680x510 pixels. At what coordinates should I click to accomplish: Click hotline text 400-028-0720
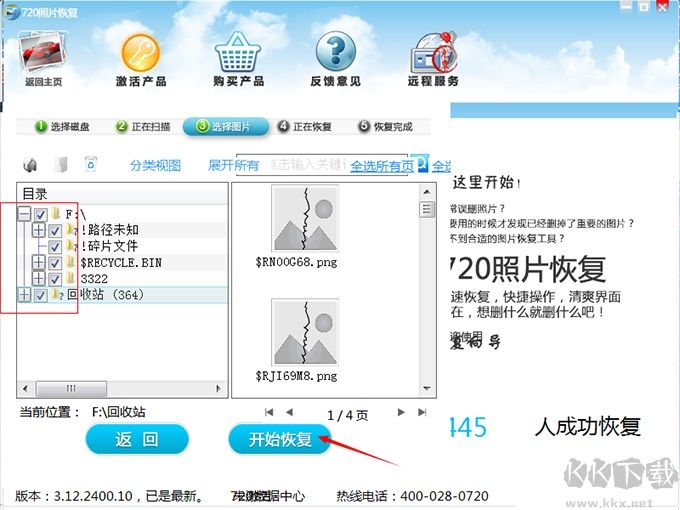445,496
